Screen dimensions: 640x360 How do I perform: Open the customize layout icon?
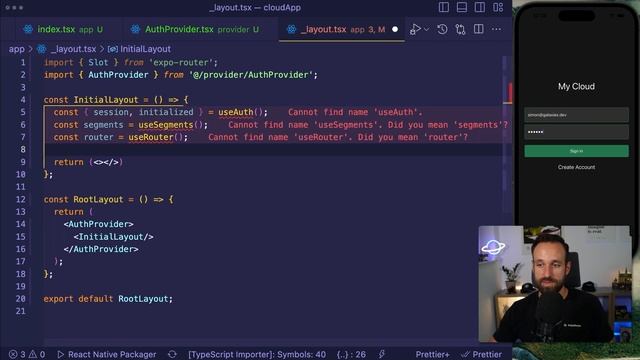click(498, 7)
